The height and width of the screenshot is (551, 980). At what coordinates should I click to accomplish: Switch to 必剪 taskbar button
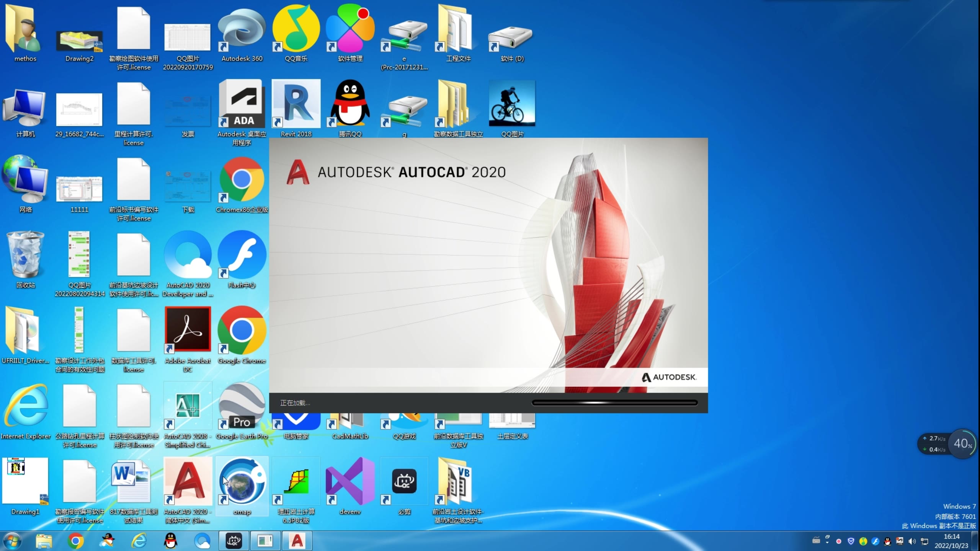[234, 541]
